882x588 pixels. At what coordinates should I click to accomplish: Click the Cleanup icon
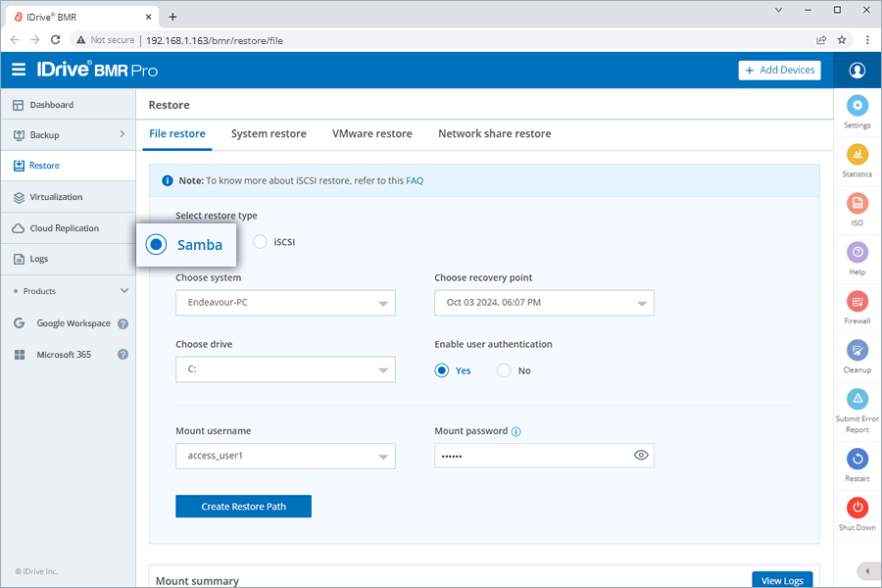pos(857,351)
